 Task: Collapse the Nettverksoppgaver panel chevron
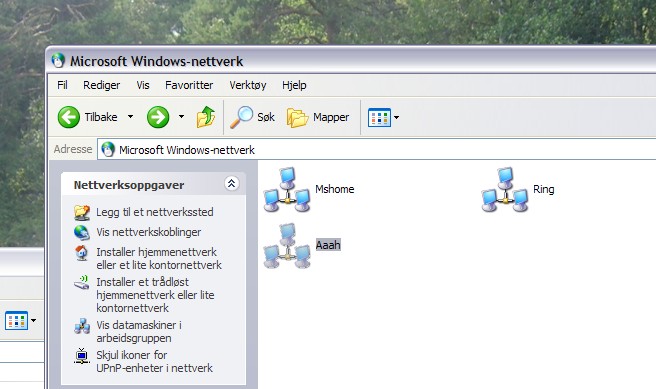(x=231, y=184)
